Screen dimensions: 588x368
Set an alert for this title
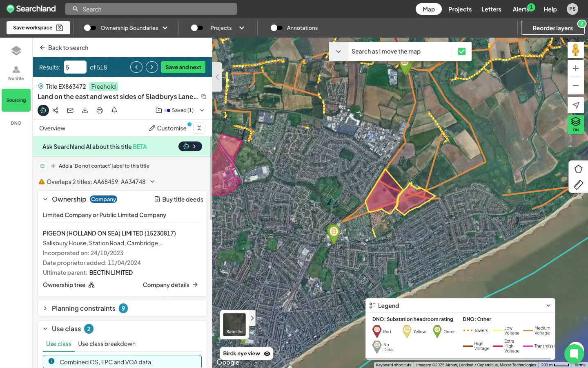[x=114, y=110]
